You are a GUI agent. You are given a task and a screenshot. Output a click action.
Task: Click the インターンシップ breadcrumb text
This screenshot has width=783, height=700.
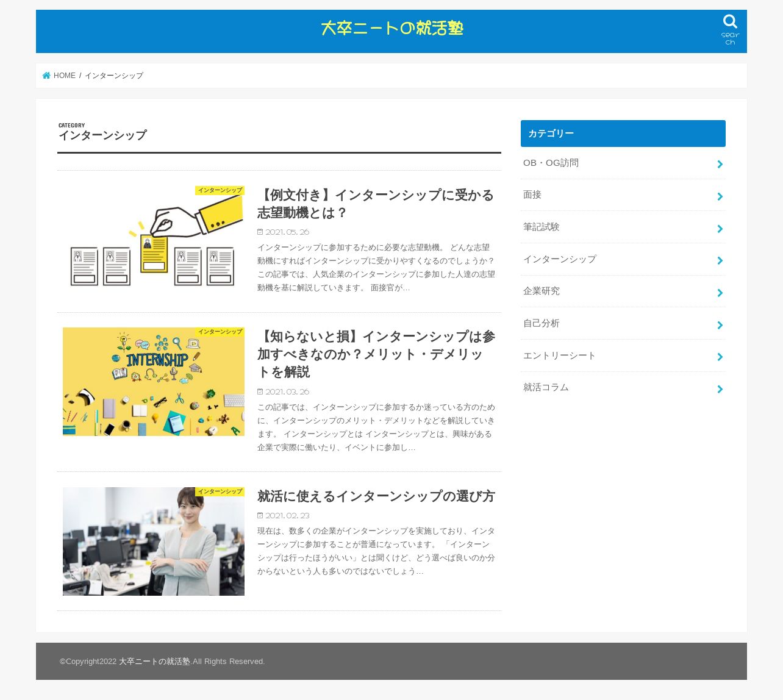point(114,76)
